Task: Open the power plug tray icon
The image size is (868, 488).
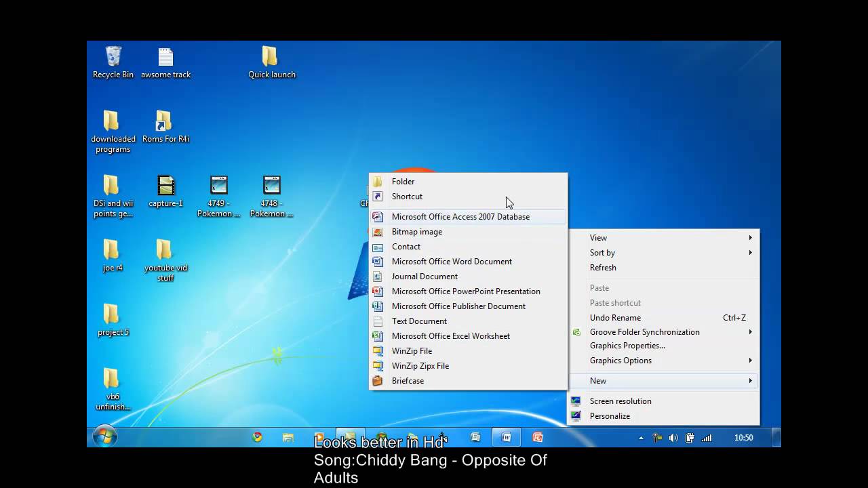Action: click(x=690, y=438)
